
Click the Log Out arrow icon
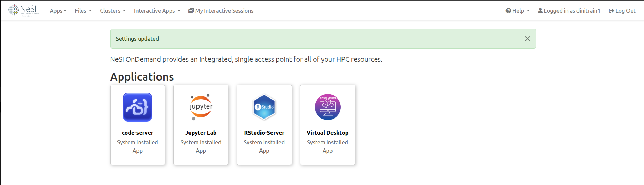(611, 11)
